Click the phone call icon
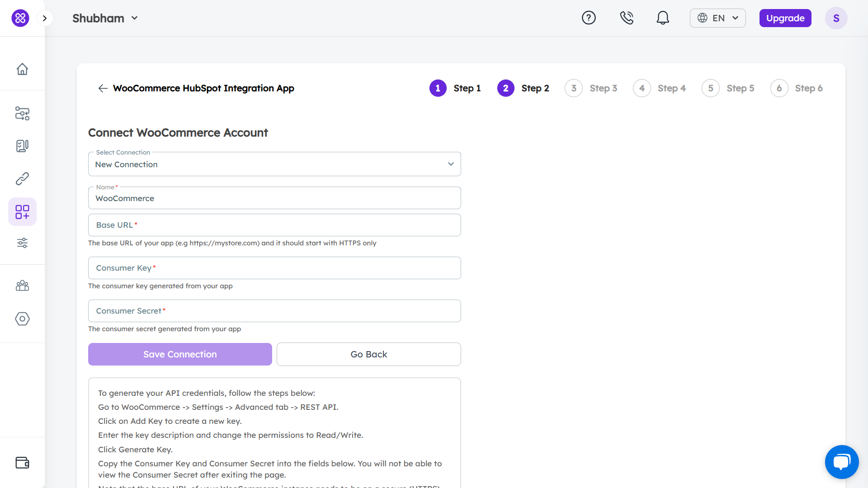Image resolution: width=868 pixels, height=488 pixels. [x=627, y=18]
